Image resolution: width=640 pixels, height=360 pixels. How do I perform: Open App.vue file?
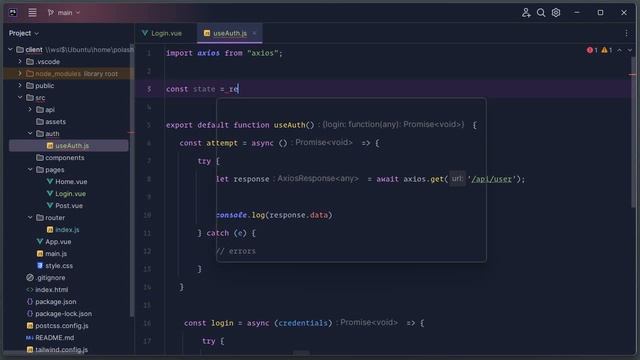[x=53, y=242]
